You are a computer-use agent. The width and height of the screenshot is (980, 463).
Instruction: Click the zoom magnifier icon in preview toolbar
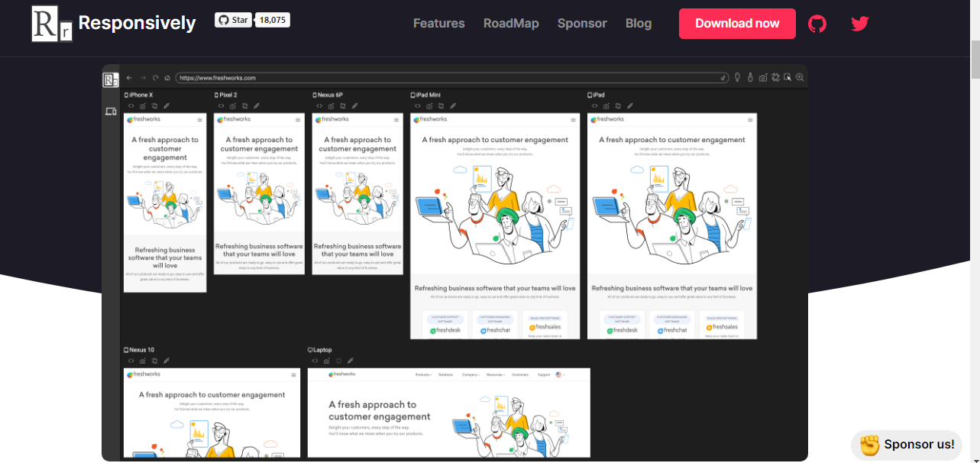[x=800, y=77]
